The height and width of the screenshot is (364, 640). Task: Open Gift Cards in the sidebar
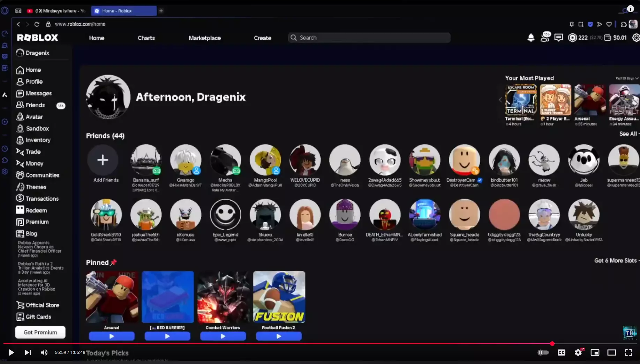[33, 317]
